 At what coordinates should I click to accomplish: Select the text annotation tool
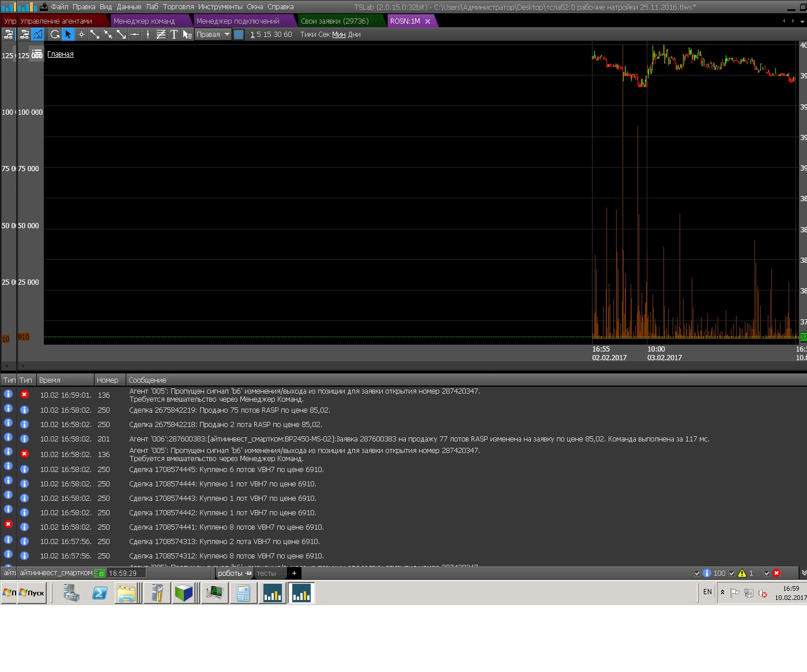point(174,35)
